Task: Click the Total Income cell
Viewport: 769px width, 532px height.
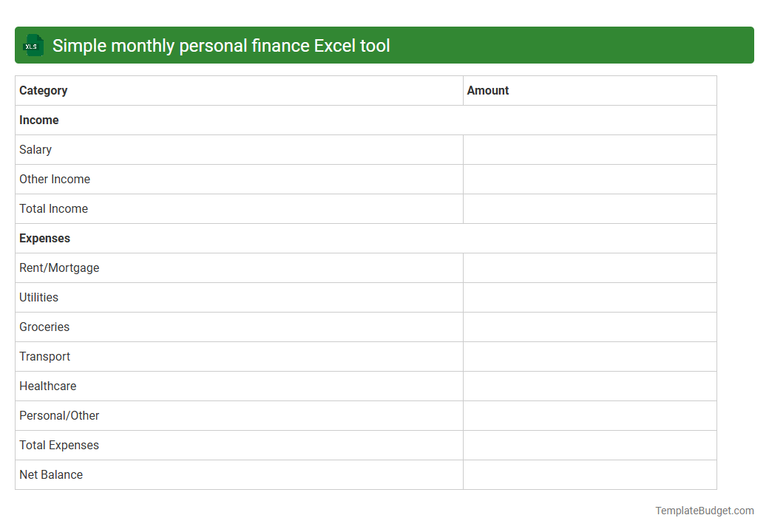Action: (x=53, y=208)
